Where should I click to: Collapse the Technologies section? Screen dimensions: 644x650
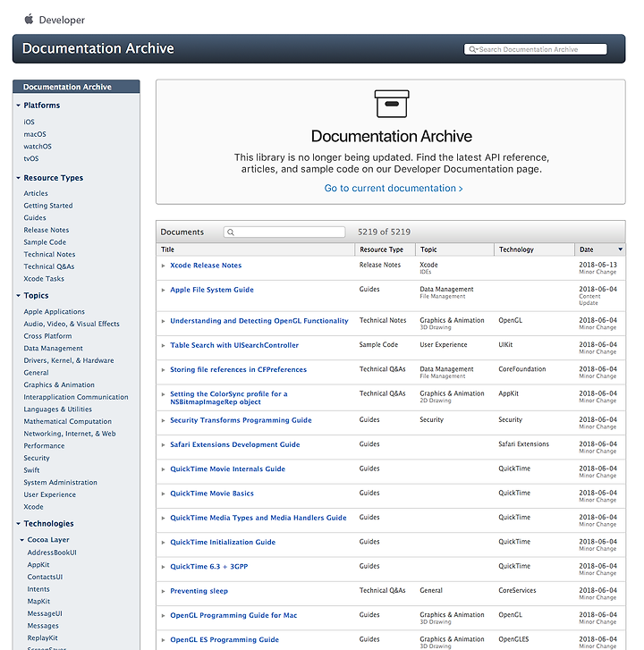(x=18, y=524)
